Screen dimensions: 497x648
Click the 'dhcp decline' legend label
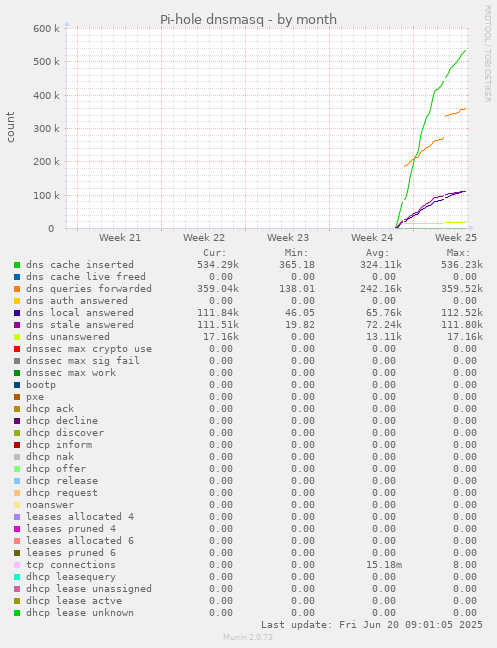[62, 421]
